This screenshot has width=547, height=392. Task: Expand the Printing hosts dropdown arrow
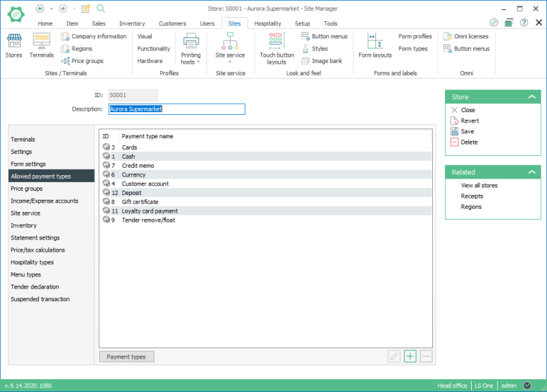[x=198, y=62]
